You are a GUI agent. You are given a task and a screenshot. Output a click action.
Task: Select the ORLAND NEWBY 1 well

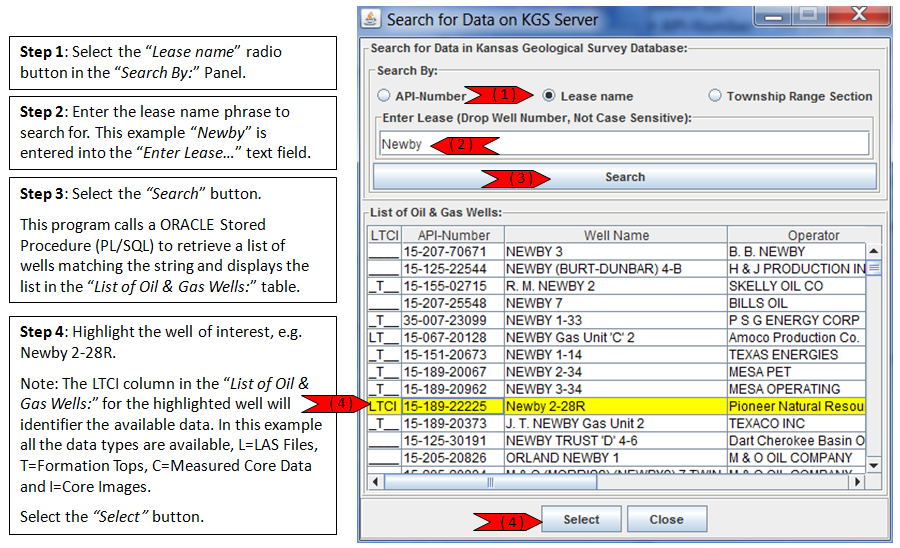coord(616,458)
